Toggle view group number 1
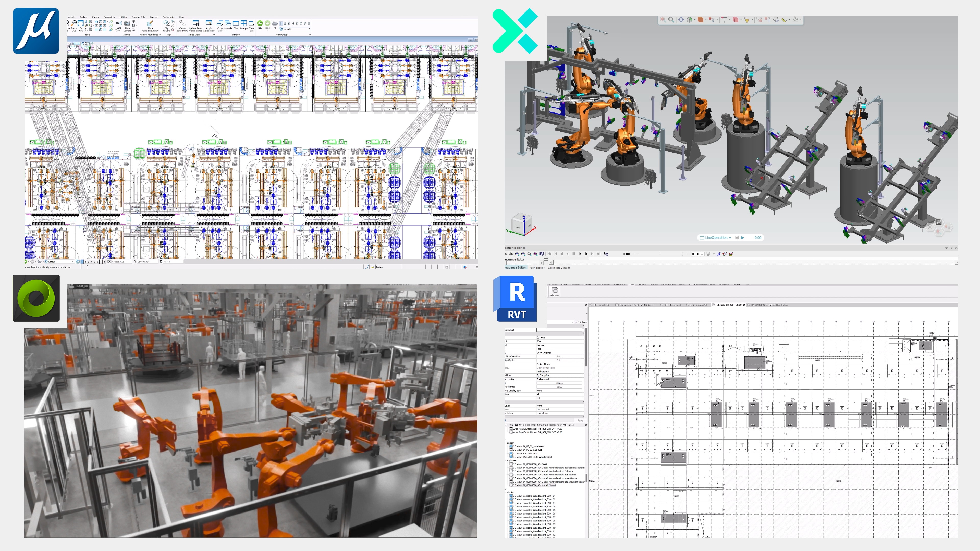The width and height of the screenshot is (980, 551). (281, 23)
